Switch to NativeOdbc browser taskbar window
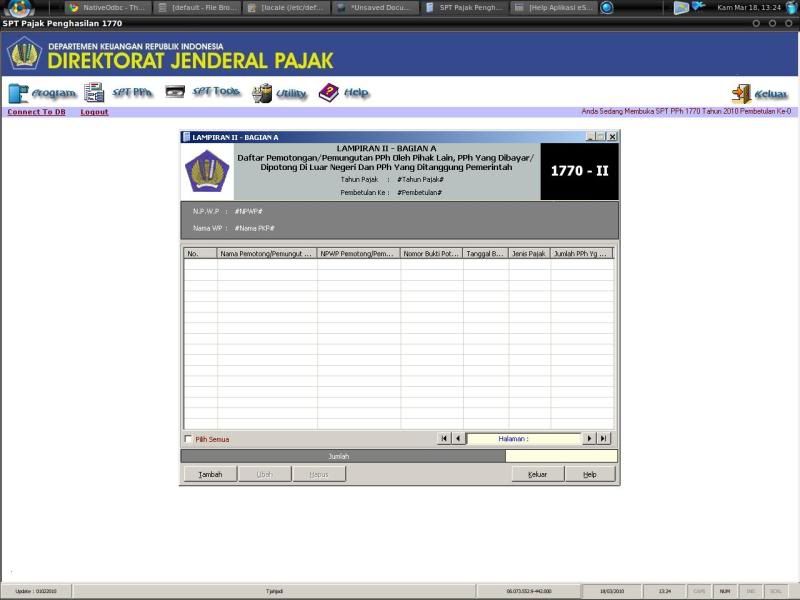Screen dimensions: 800x600 [x=108, y=8]
